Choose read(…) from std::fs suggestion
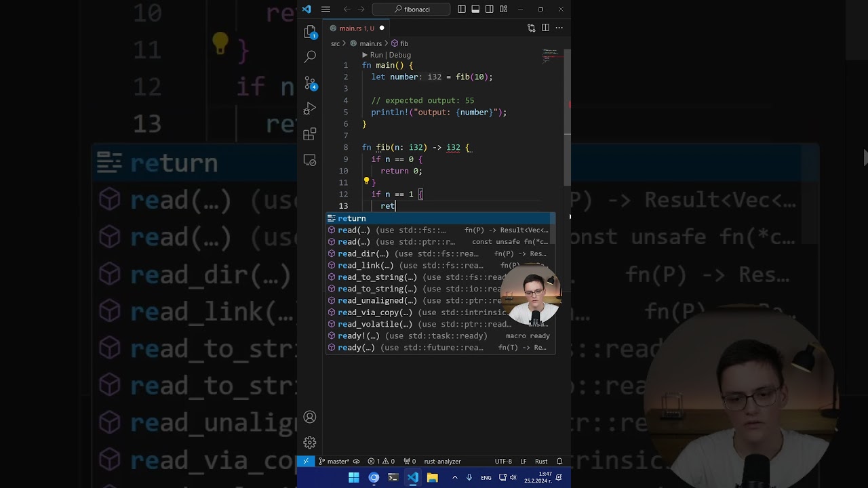Screen dimensions: 868x488 coord(438,230)
